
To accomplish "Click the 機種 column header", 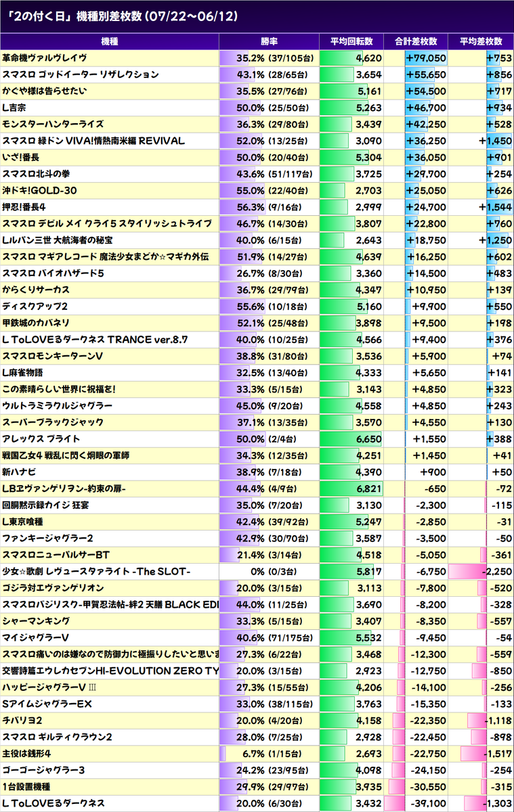I will (x=110, y=41).
